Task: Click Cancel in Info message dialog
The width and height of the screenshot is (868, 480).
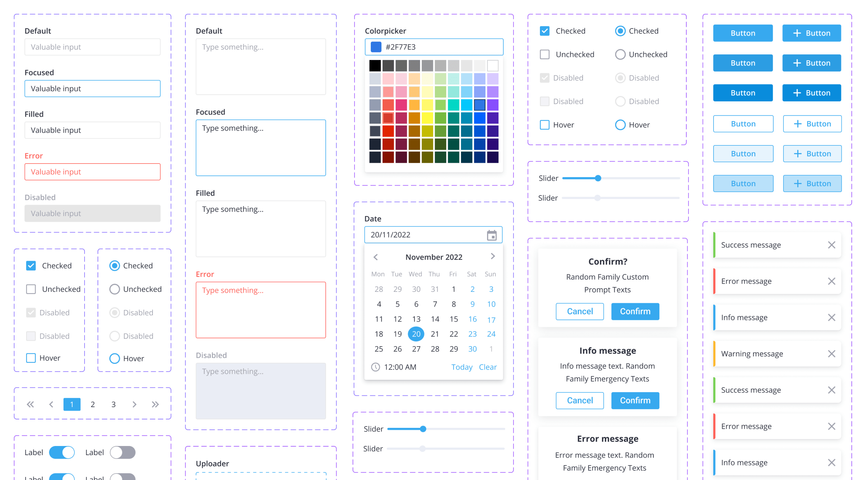Action: [579, 400]
